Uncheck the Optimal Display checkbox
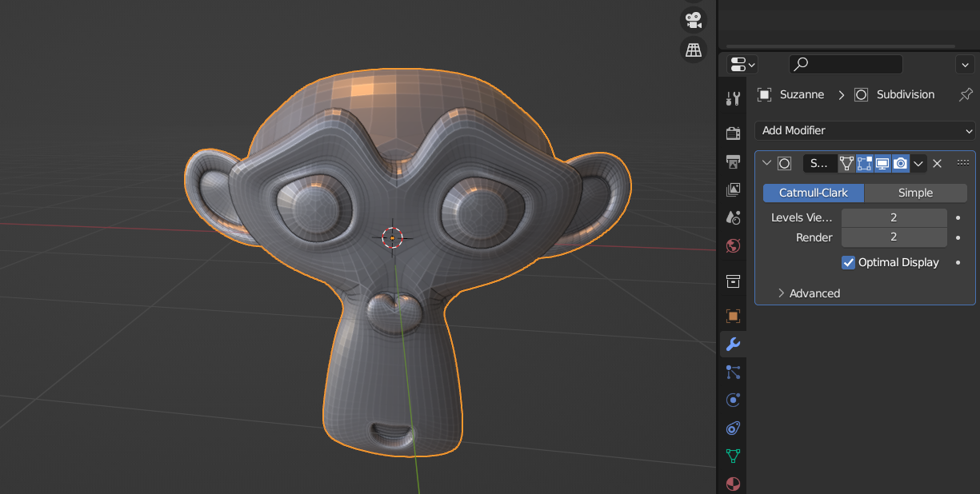Viewport: 980px width, 494px height. [x=849, y=262]
